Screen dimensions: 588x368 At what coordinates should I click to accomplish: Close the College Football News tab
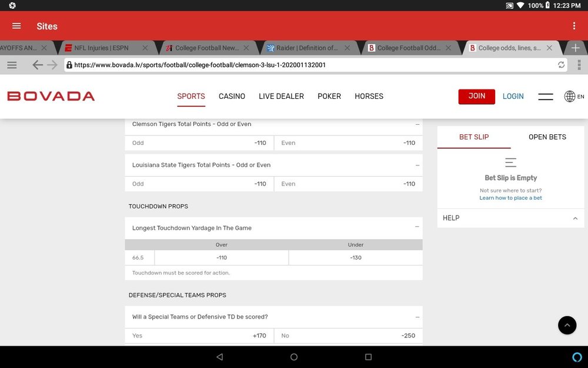(246, 48)
